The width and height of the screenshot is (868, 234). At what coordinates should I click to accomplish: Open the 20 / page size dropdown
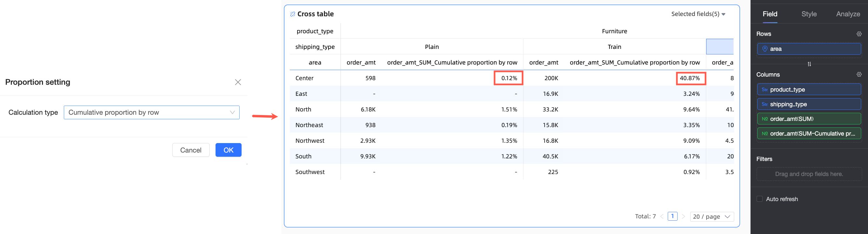tap(712, 216)
